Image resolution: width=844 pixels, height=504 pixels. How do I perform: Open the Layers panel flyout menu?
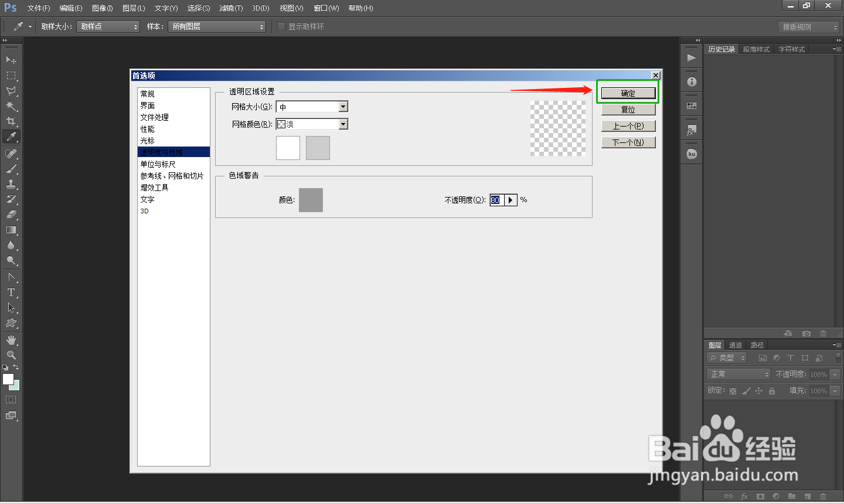tap(836, 345)
